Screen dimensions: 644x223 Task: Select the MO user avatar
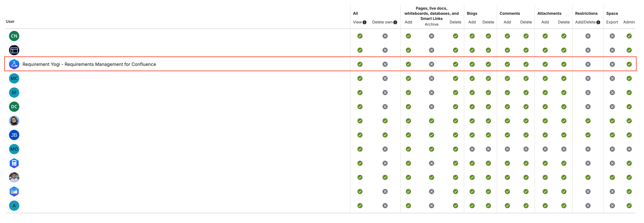click(14, 149)
